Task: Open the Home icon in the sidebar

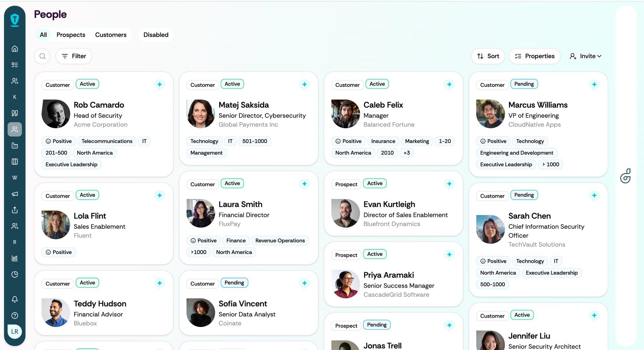Action: coord(15,48)
